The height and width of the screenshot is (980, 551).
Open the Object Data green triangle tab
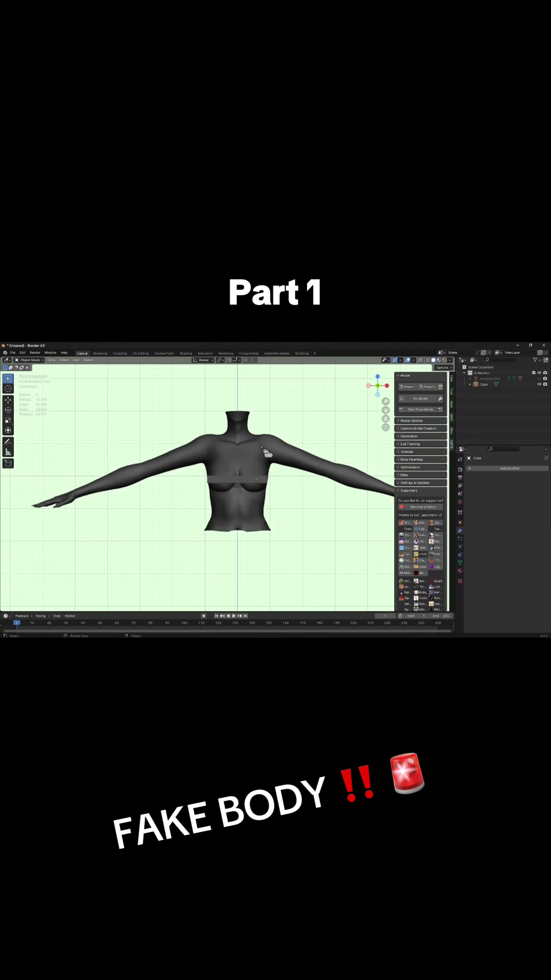460,563
